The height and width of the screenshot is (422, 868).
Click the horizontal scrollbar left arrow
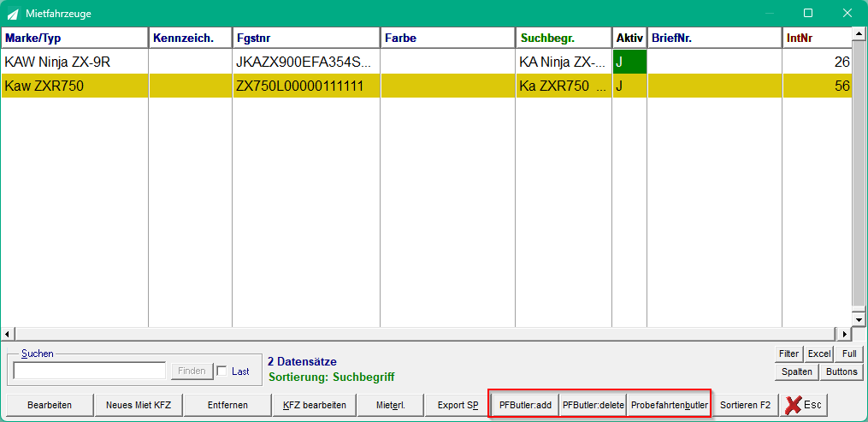pos(7,334)
